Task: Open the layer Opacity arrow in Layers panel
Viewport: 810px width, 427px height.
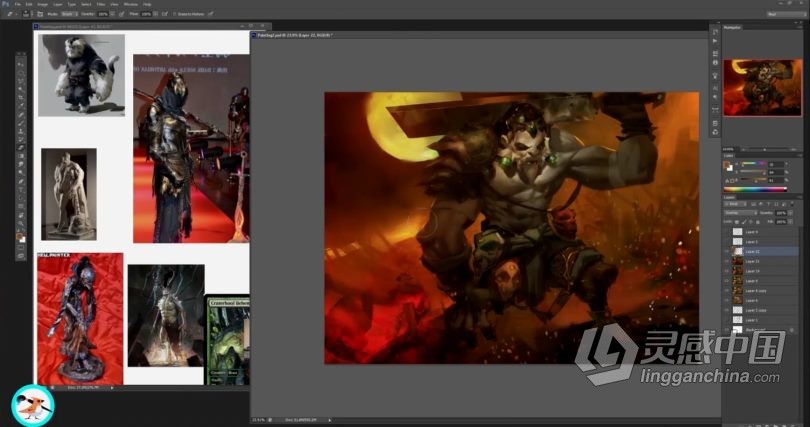Action: [x=790, y=213]
